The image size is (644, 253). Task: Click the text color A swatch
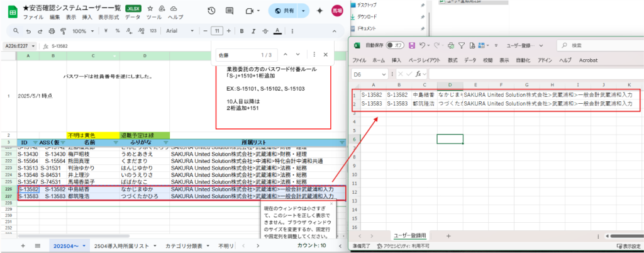click(x=277, y=31)
